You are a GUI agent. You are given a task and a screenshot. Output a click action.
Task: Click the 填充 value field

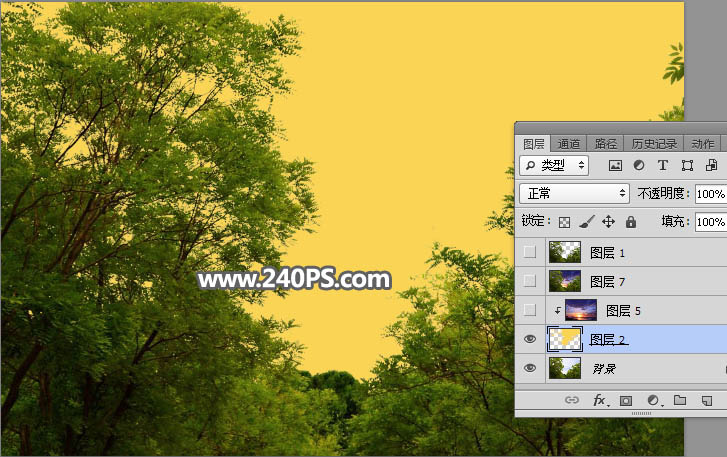711,222
